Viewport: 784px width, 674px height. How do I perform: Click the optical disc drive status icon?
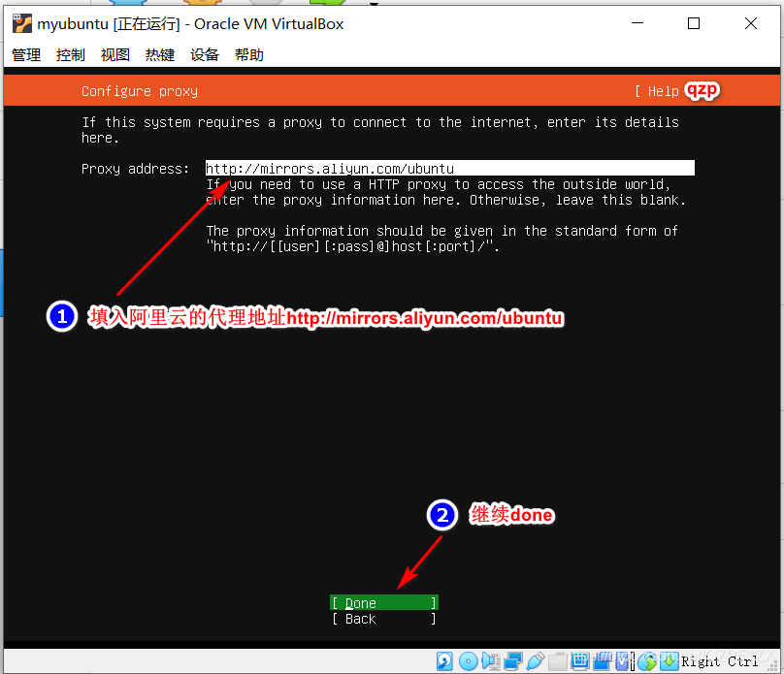[x=469, y=661]
